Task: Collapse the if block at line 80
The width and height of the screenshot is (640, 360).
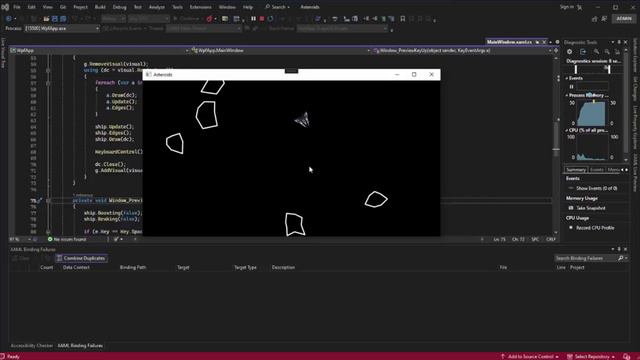Action: (x=48, y=232)
